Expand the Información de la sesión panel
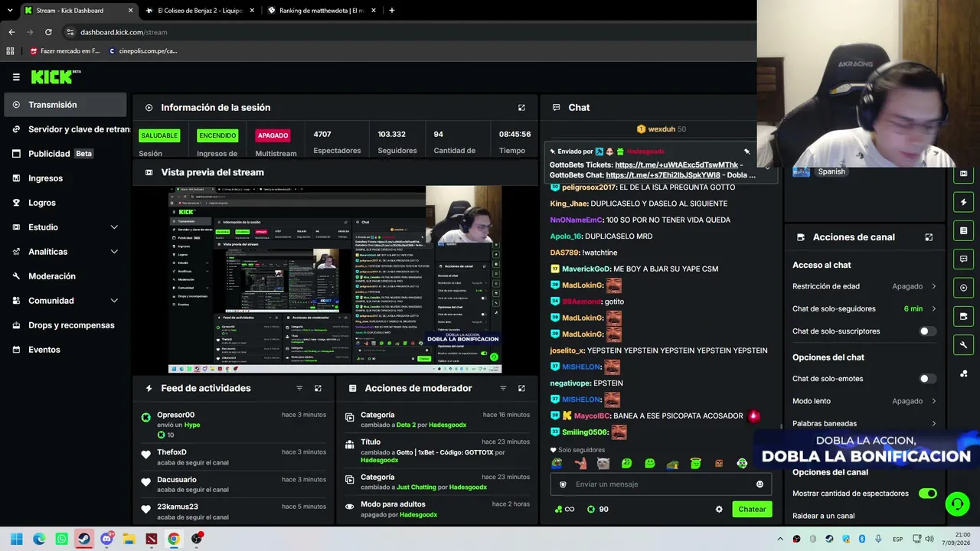980x551 pixels. coord(521,108)
